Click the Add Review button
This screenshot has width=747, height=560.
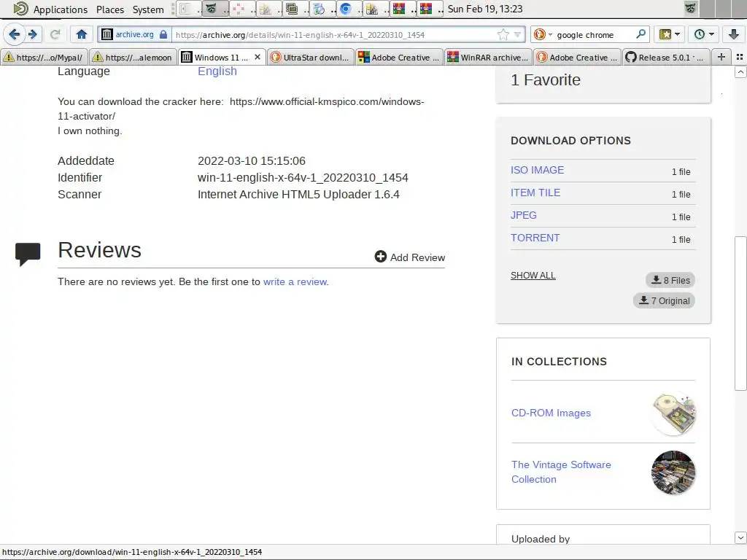[410, 257]
